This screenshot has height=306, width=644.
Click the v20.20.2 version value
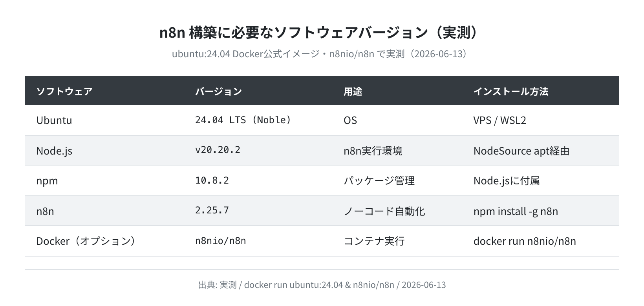[x=218, y=150]
